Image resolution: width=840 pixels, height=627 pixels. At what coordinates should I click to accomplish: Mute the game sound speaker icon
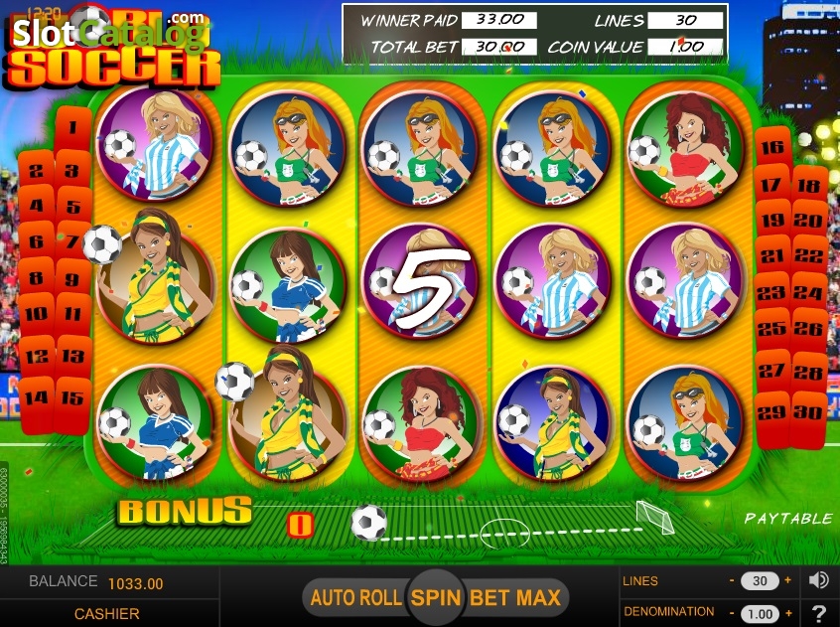819,580
